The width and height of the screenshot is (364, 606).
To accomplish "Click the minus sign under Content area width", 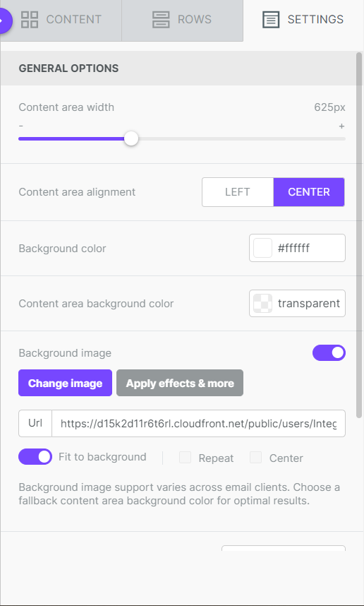I will (x=21, y=126).
